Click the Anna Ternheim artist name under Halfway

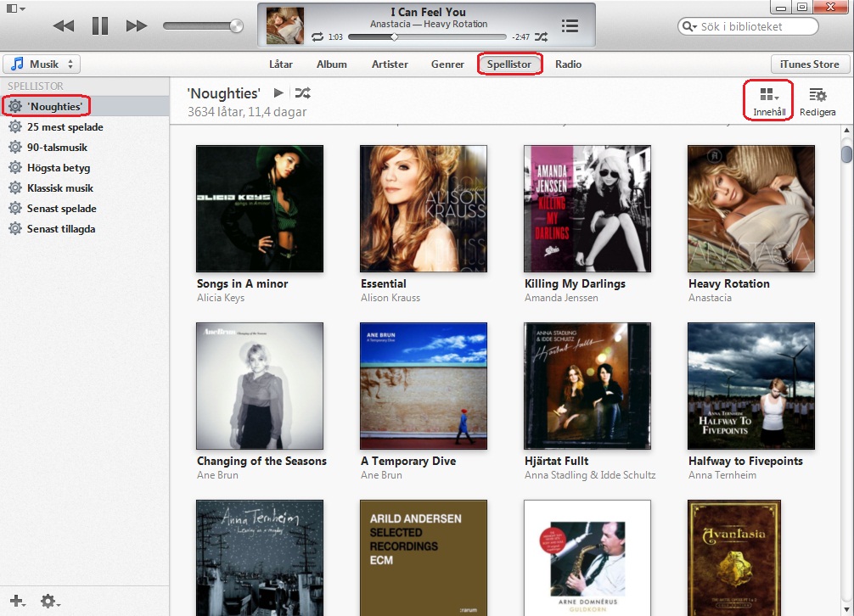click(722, 475)
